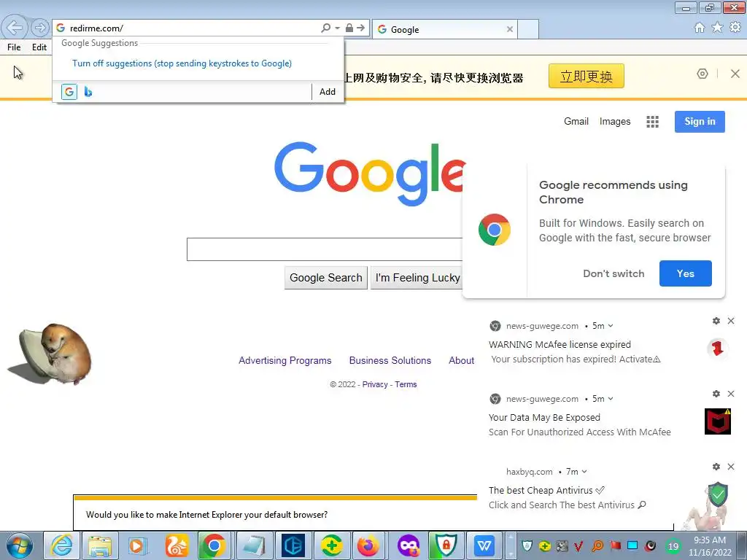Image resolution: width=747 pixels, height=560 pixels.
Task: Open the Privacy link in footer
Action: pyautogui.click(x=375, y=384)
